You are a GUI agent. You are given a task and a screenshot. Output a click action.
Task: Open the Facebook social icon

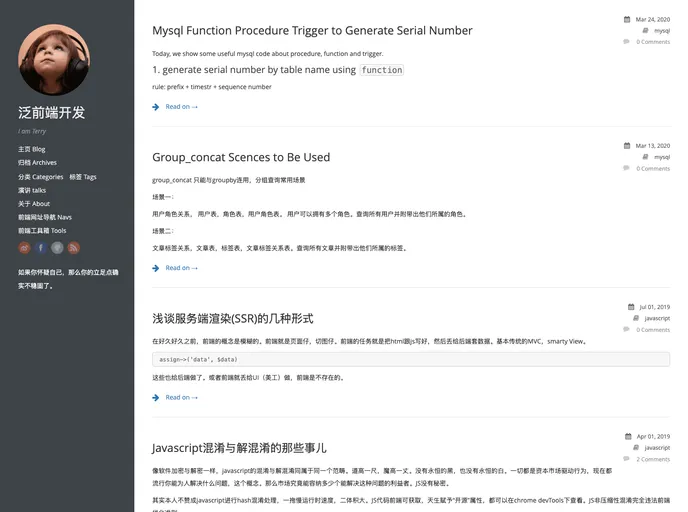41,248
